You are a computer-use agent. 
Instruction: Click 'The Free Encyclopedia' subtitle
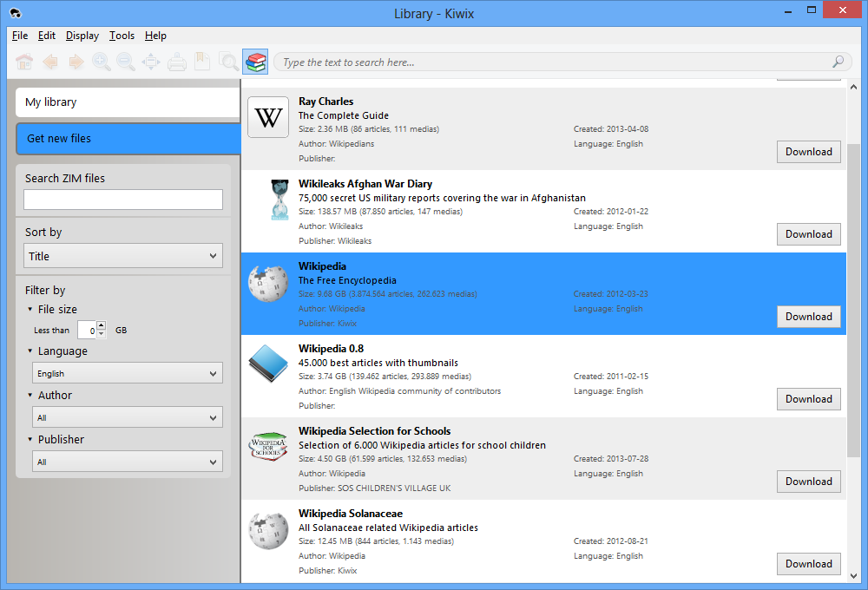(x=347, y=280)
